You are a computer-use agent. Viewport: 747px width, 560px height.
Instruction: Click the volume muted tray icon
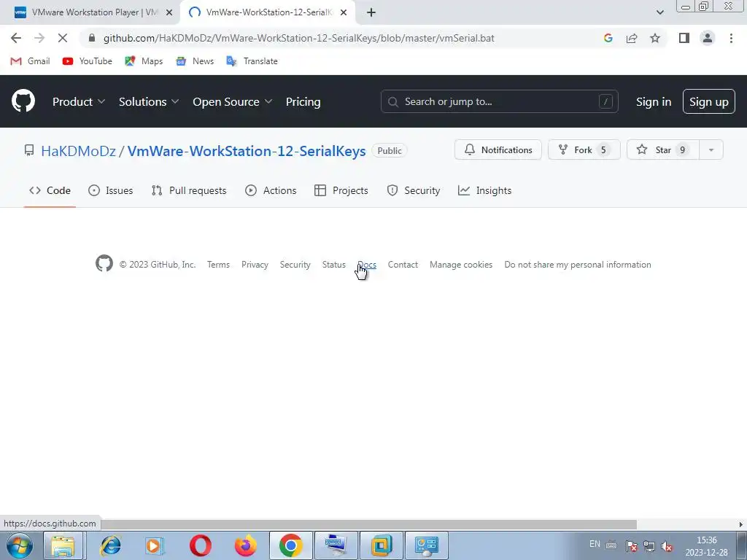click(667, 545)
